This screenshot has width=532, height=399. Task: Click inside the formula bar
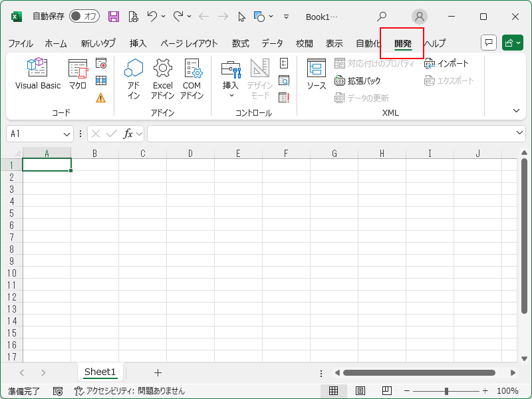[x=331, y=134]
